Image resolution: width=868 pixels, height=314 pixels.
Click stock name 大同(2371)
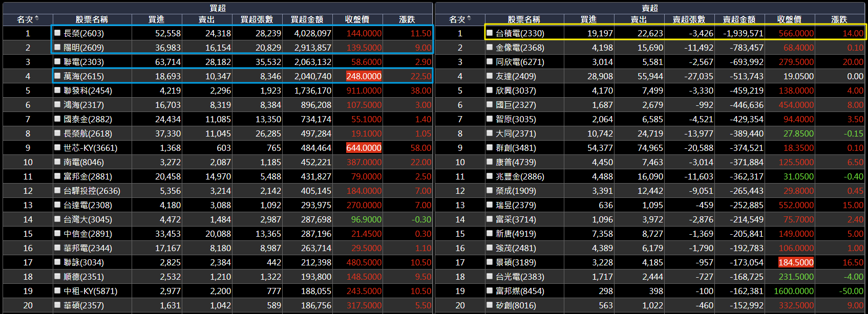pyautogui.click(x=516, y=133)
